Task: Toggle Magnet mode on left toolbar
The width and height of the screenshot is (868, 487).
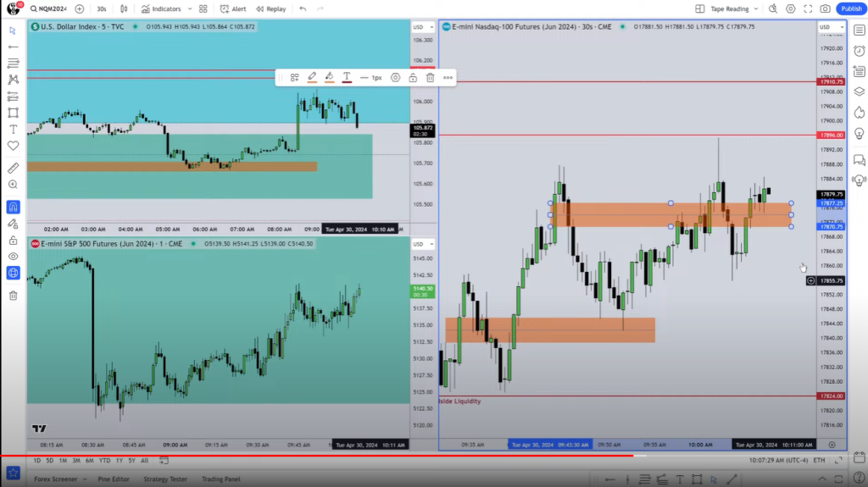Action: [x=14, y=207]
